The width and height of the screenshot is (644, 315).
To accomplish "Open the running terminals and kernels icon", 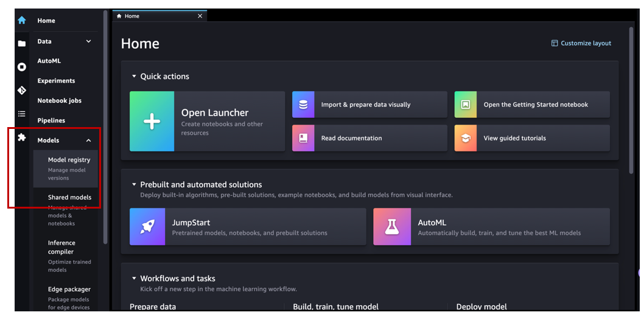I will coord(22,67).
